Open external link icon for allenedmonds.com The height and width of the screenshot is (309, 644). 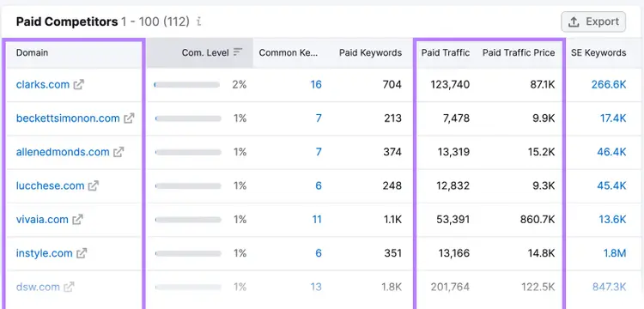118,152
